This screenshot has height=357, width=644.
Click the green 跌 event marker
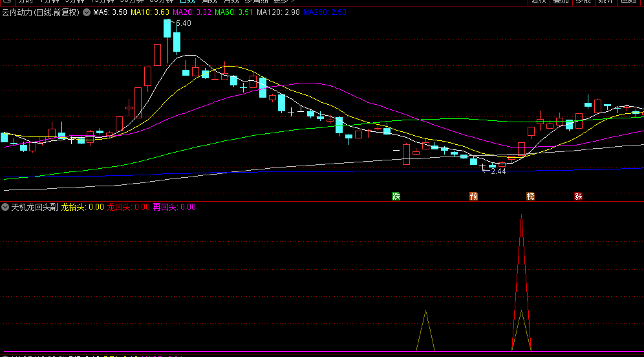(396, 196)
